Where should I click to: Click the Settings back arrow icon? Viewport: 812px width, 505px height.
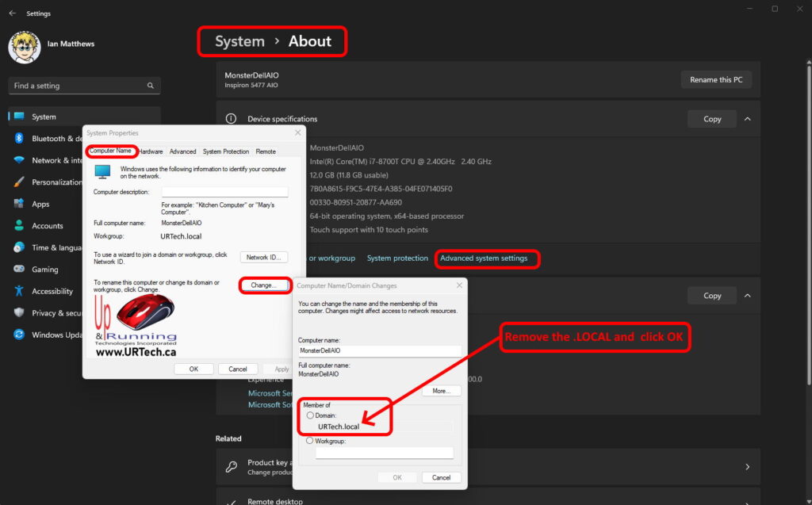12,13
